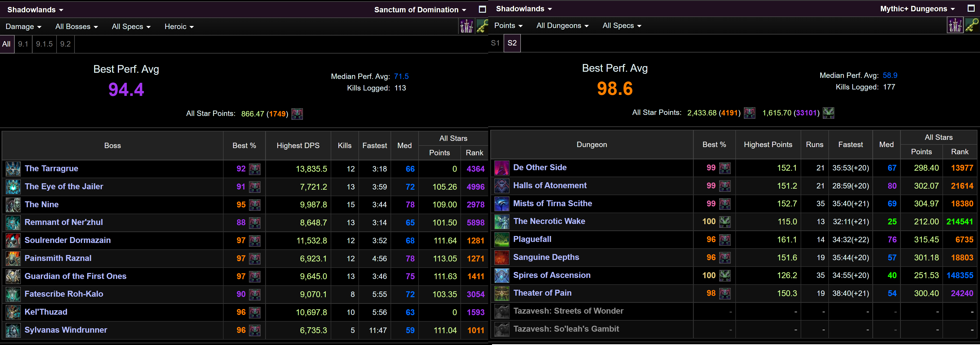980x345 pixels.
Task: Click Painsmith Raznal boss portrait icon
Action: 13,258
